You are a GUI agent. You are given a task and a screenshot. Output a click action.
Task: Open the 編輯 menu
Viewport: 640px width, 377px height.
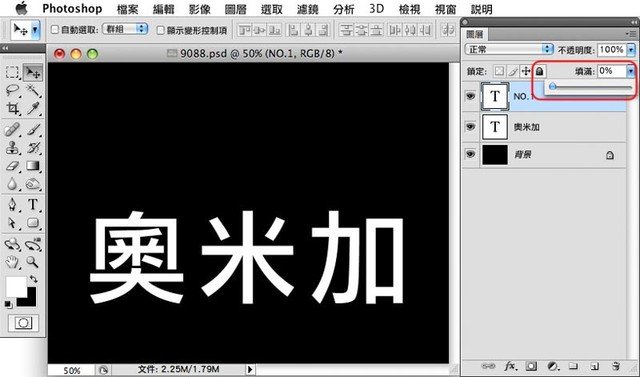coord(163,9)
